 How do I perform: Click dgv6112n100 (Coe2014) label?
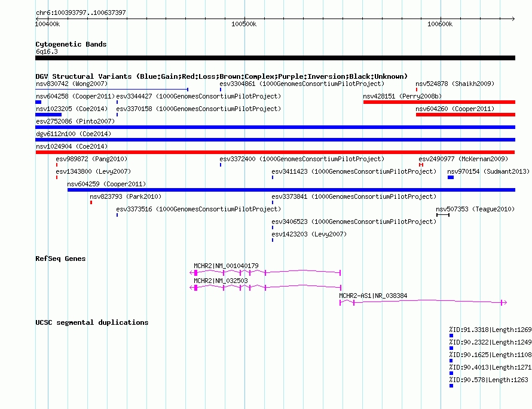click(74, 134)
